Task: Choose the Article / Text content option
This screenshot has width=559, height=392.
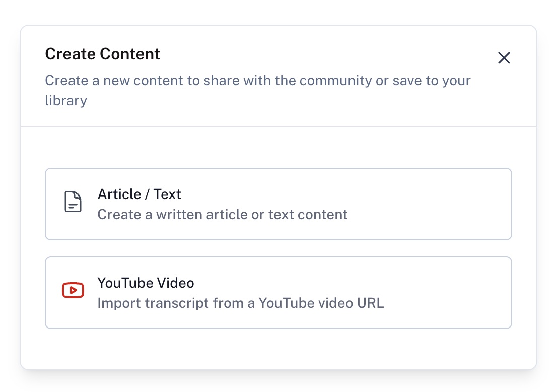Action: 278,204
